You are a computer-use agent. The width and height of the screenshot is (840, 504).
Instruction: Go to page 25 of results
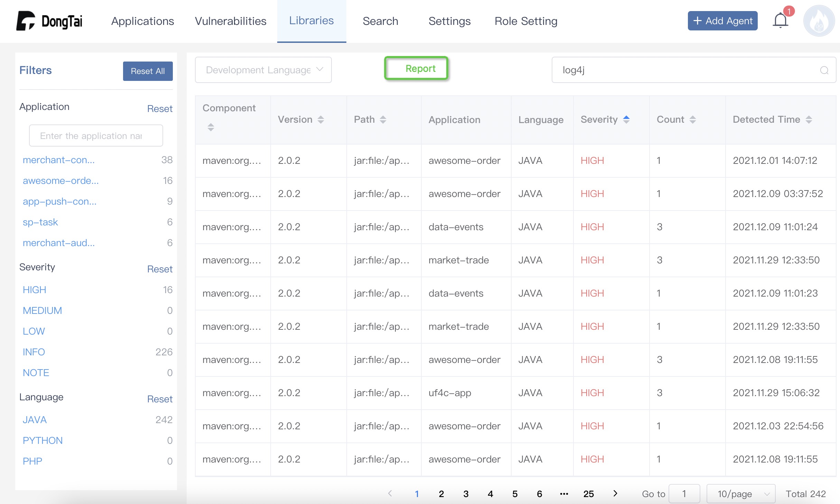point(588,494)
